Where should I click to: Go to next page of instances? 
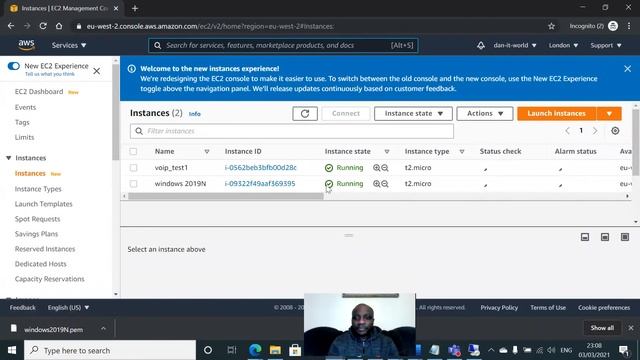[595, 131]
